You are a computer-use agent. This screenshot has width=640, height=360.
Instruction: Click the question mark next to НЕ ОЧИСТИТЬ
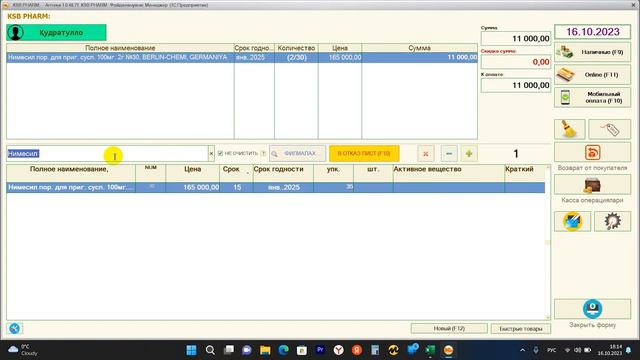click(x=263, y=153)
